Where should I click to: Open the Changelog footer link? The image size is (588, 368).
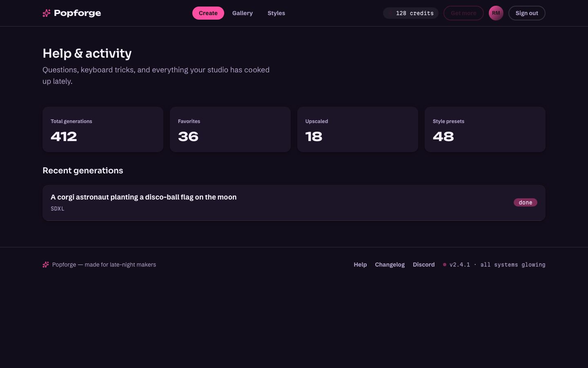click(x=390, y=265)
